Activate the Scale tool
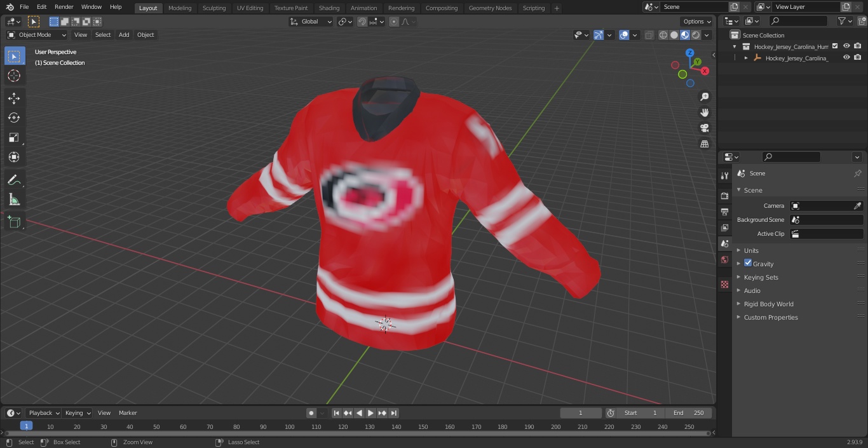The image size is (868, 448). click(x=14, y=137)
